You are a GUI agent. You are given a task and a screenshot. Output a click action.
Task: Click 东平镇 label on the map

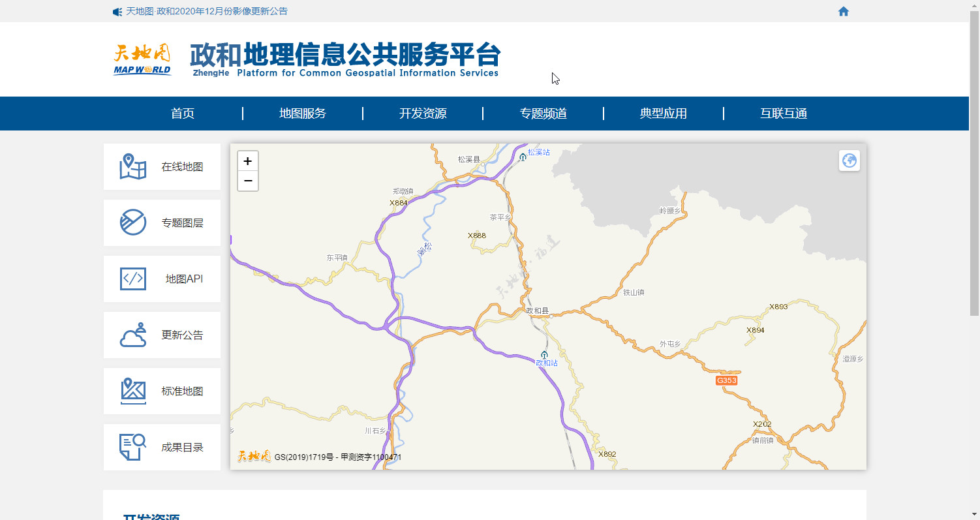[x=337, y=258]
